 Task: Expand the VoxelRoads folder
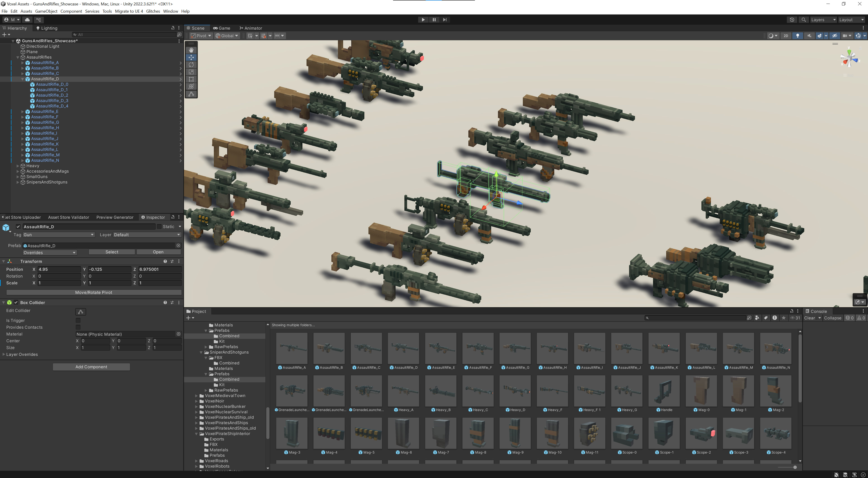coord(196,461)
